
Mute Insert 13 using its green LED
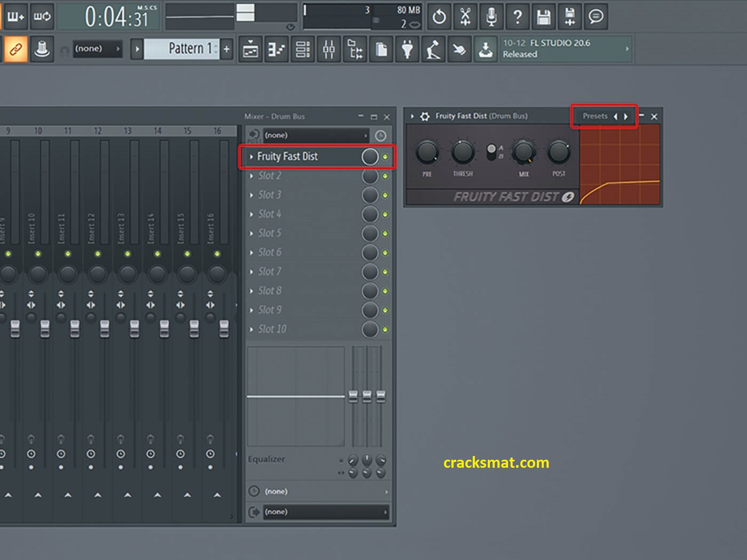(128, 254)
